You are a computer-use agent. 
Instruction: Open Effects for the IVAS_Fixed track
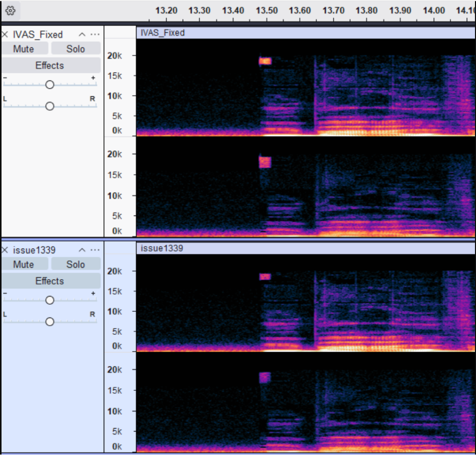50,65
